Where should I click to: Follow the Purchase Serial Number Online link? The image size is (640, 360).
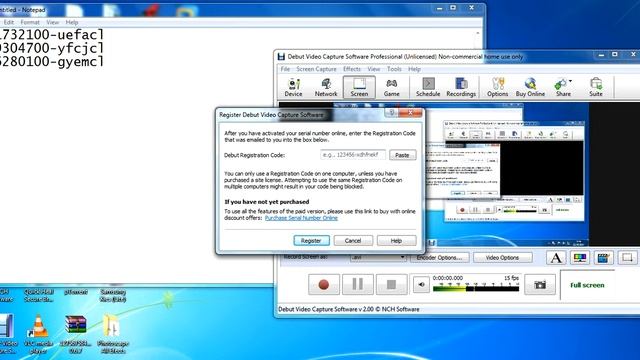[301, 218]
